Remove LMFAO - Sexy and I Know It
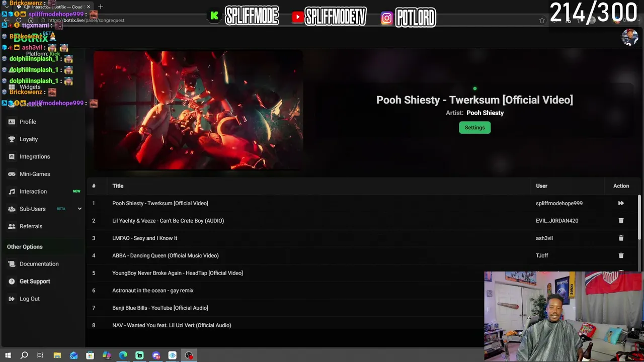This screenshot has height=362, width=644. (x=621, y=238)
